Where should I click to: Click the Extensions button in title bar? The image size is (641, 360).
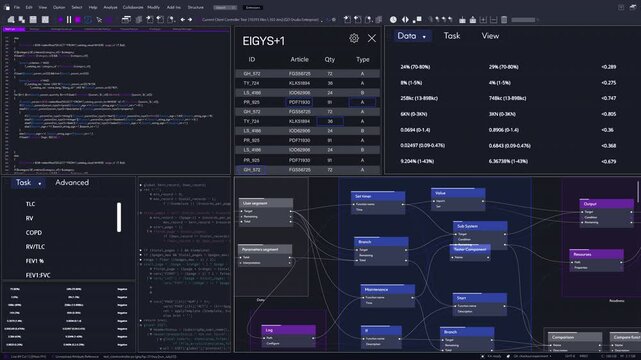tap(253, 7)
